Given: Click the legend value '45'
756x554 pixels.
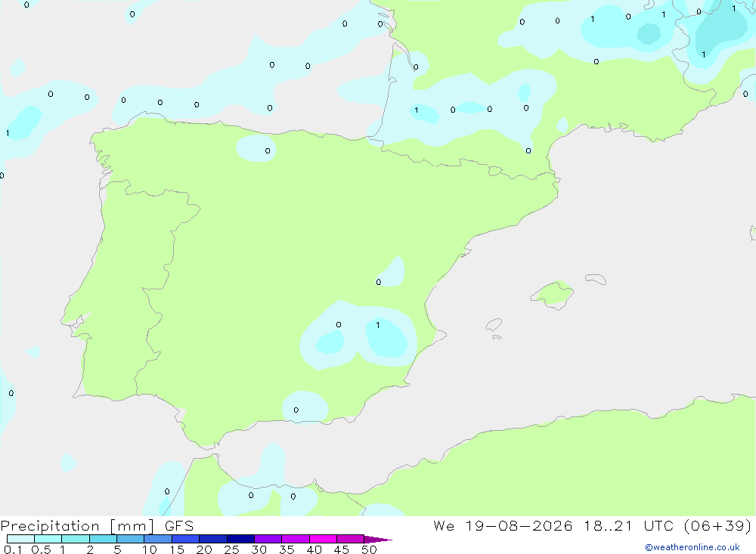Looking at the screenshot, I should 342,549.
